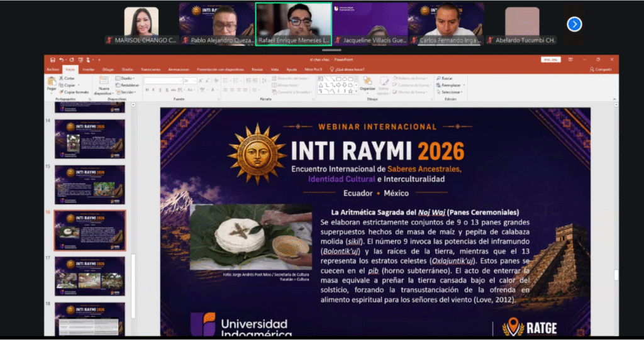This screenshot has width=644, height=340.
Task: Open Presentación con diapositivas tab
Action: (x=220, y=69)
